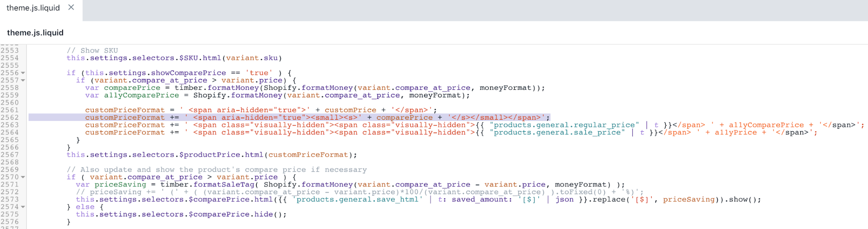Click 'customPriceFormat =' on line 2561
Viewport: 868px width, 229px height.
click(130, 110)
